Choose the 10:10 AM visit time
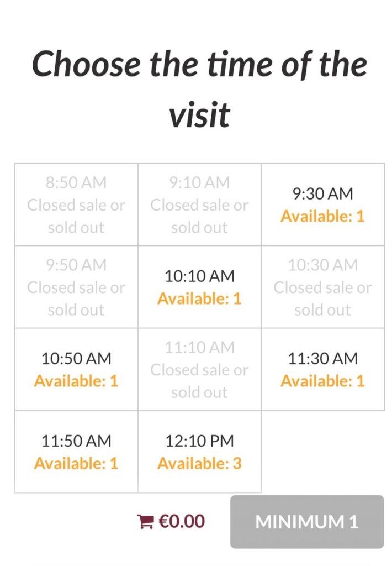This screenshot has height=566, width=392. pos(199,287)
